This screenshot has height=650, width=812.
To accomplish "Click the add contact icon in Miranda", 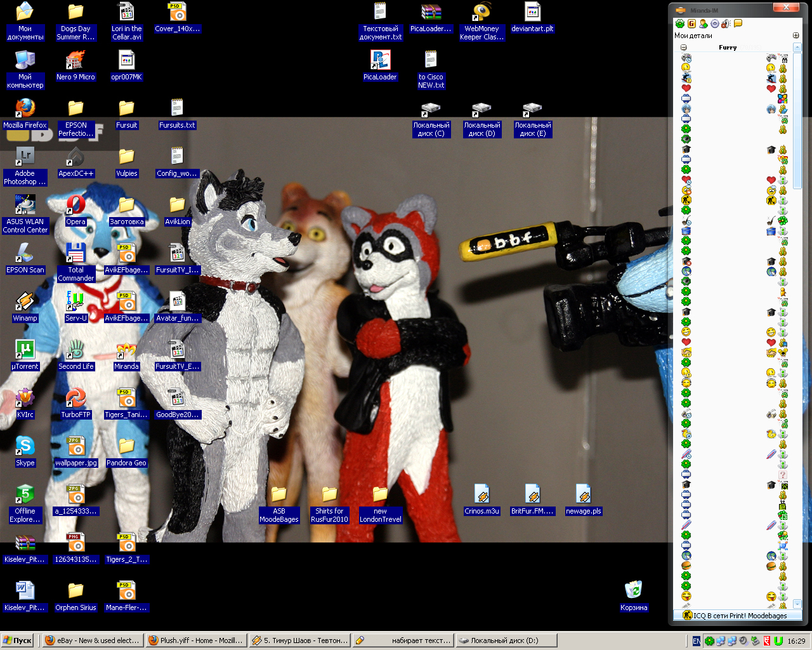I will [x=703, y=23].
